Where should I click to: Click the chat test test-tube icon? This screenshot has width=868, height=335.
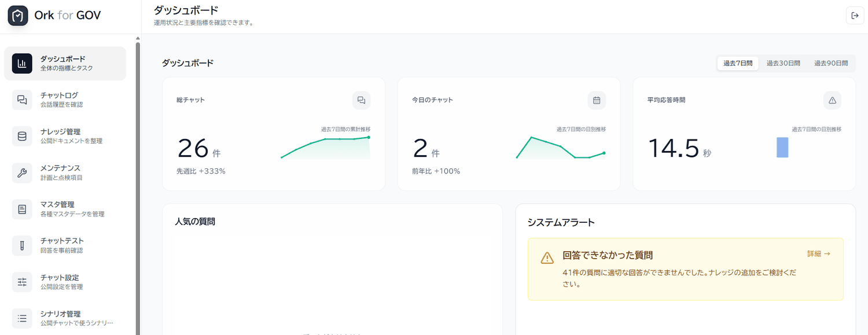pos(22,246)
